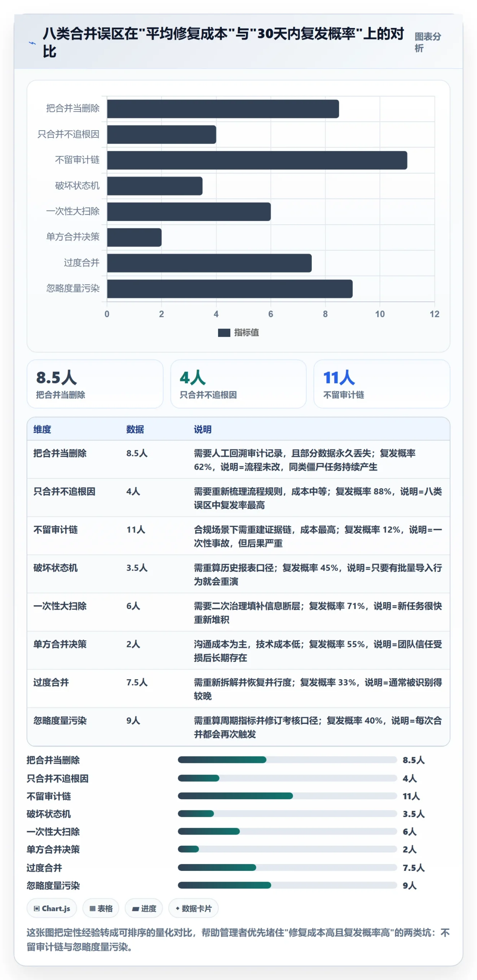Image resolution: width=477 pixels, height=980 pixels.
Task: Select the table row 只合并不追根因
Action: pos(238,498)
